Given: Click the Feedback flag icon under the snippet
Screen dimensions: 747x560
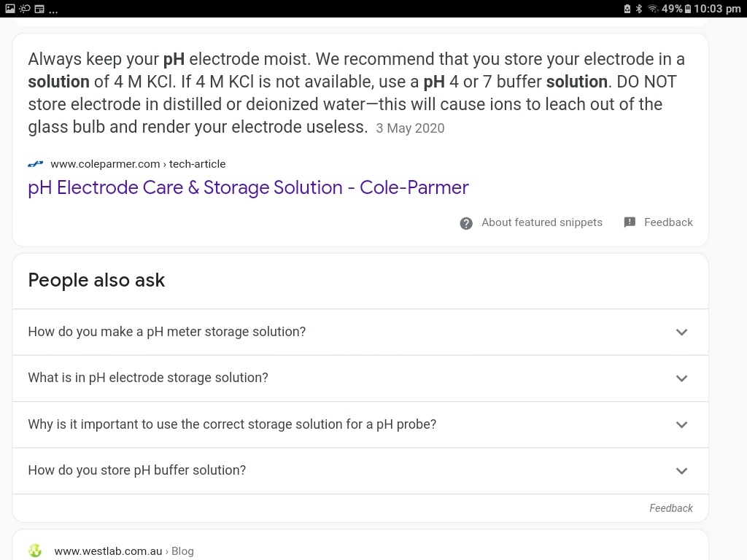Looking at the screenshot, I should 630,222.
